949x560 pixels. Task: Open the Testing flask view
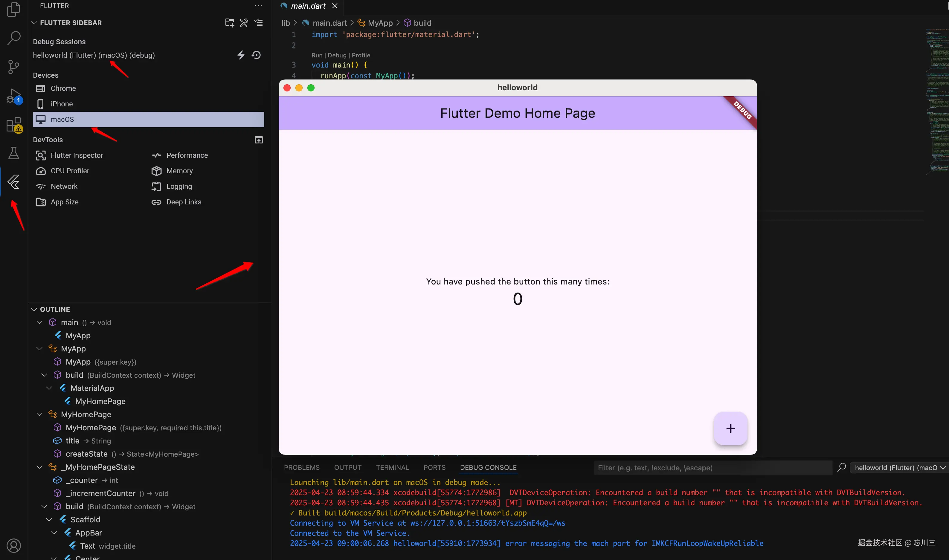(x=13, y=153)
